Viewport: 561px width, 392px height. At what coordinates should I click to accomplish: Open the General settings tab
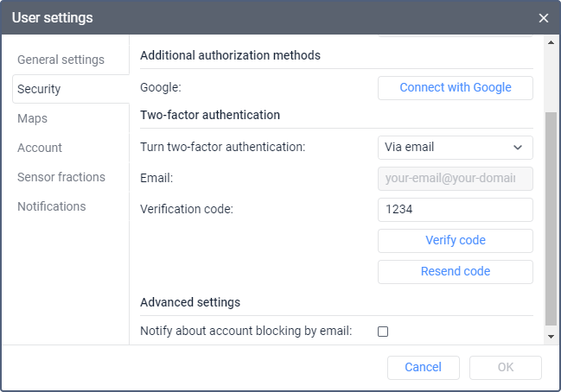pyautogui.click(x=61, y=60)
